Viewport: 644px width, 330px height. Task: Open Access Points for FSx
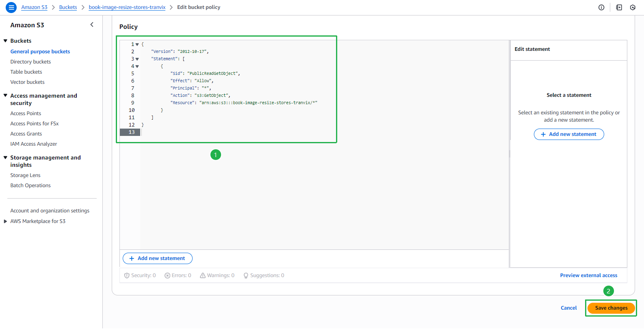pos(35,124)
